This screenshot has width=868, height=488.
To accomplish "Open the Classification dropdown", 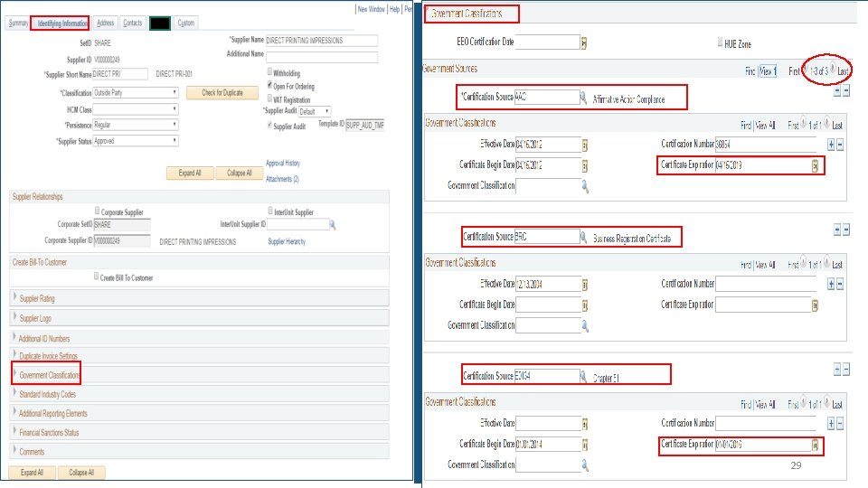I will tap(136, 93).
